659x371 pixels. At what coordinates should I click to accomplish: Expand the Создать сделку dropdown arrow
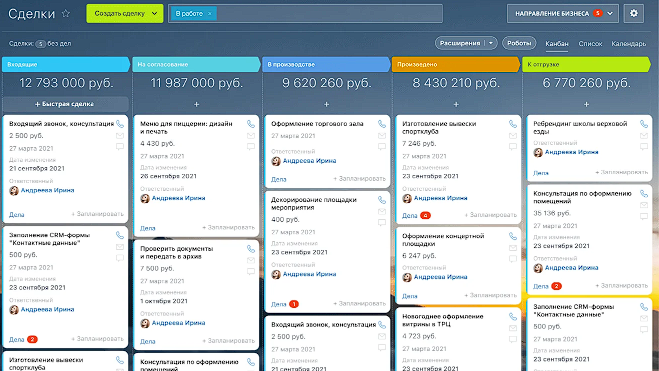pos(154,13)
